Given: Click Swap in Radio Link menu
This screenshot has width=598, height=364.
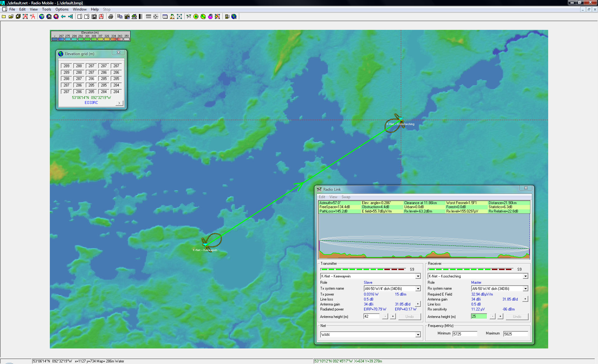Looking at the screenshot, I should pyautogui.click(x=346, y=197).
